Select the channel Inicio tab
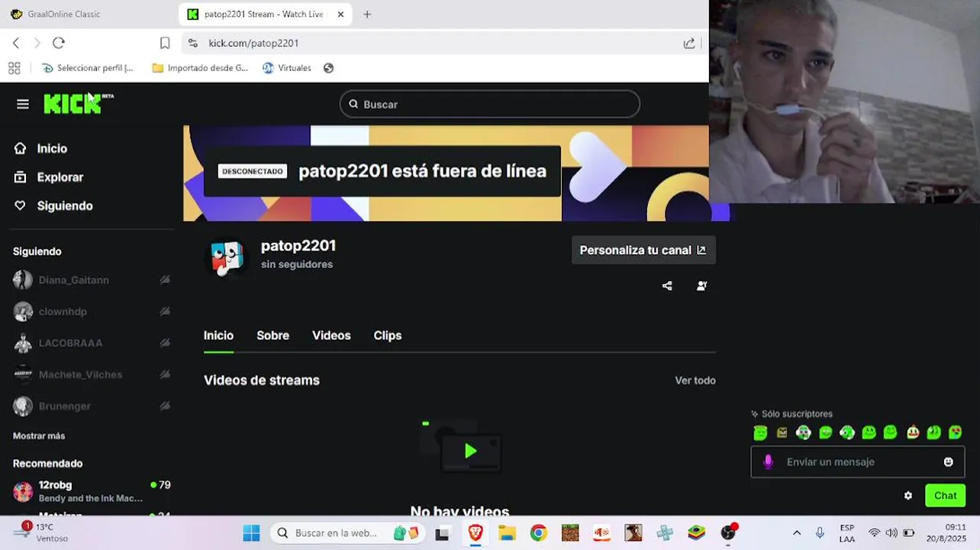Image resolution: width=980 pixels, height=550 pixels. click(x=218, y=335)
